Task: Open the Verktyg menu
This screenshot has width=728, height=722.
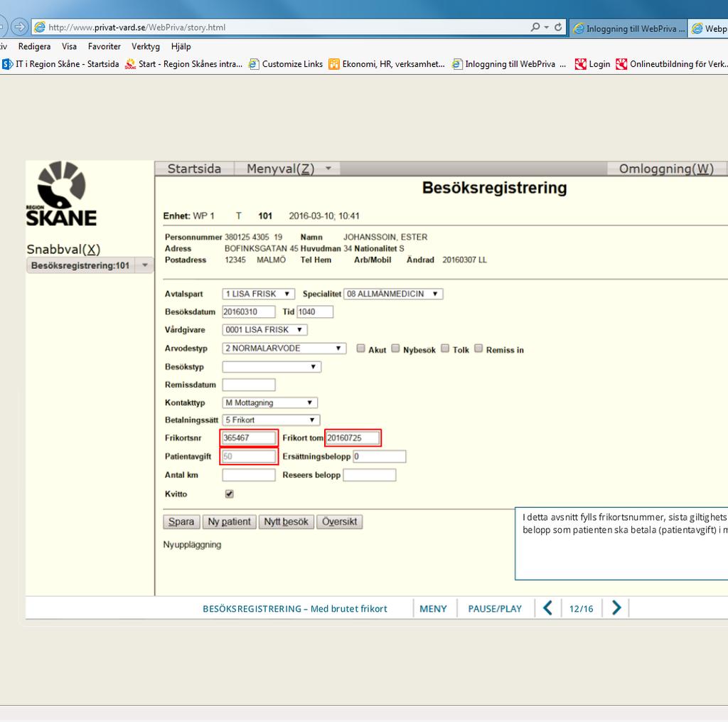Action: tap(145, 46)
